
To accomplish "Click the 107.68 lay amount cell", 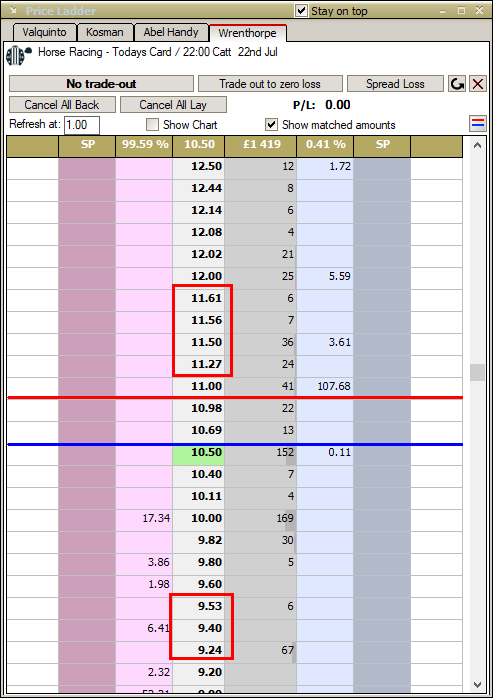I will 325,386.
